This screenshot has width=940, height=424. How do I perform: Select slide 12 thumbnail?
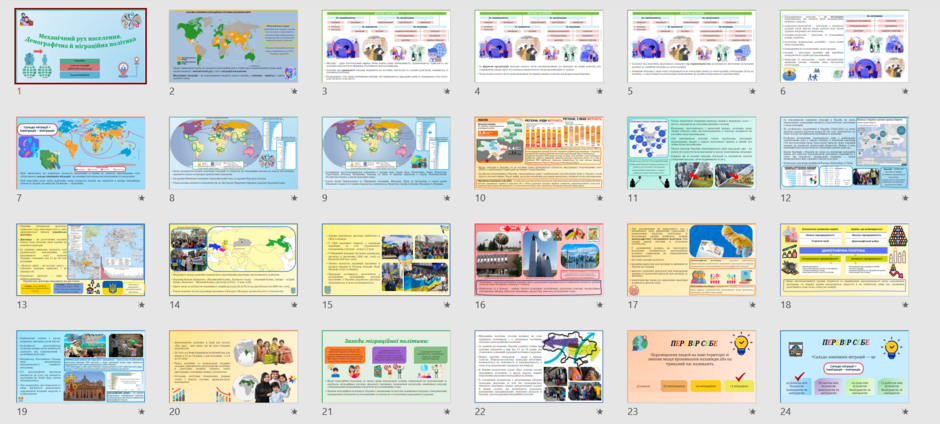pos(844,153)
